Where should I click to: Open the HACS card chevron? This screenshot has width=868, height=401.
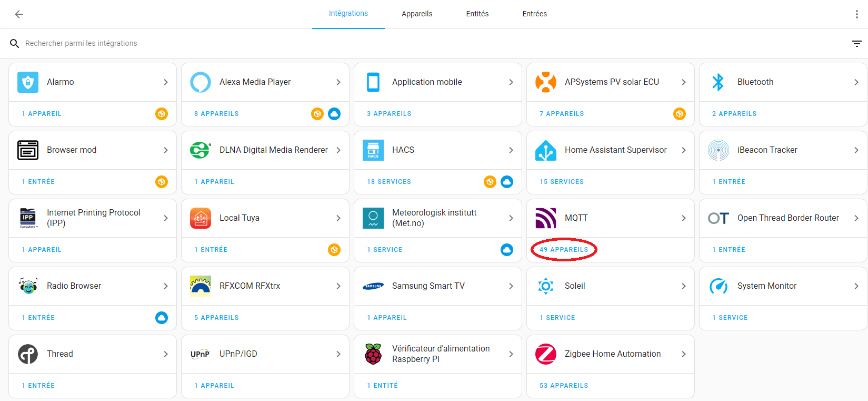511,150
